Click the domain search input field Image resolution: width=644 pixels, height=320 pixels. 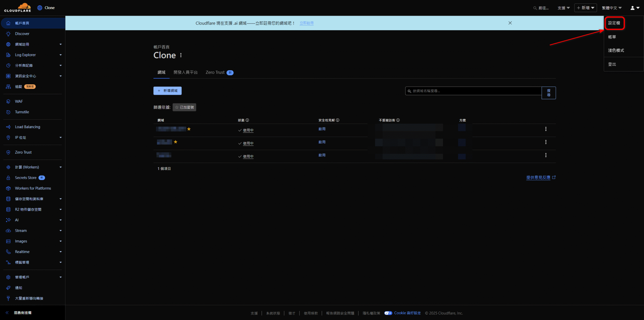472,91
